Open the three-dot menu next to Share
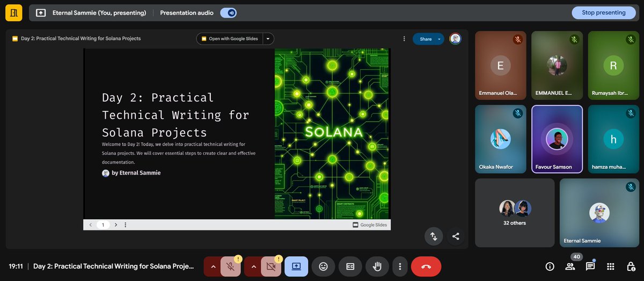The image size is (644, 281). (x=404, y=39)
